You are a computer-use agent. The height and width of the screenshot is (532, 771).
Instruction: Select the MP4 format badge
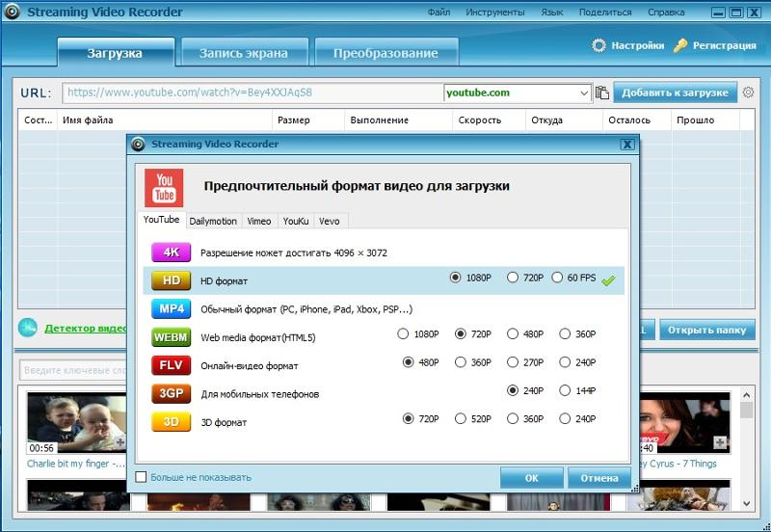(171, 308)
